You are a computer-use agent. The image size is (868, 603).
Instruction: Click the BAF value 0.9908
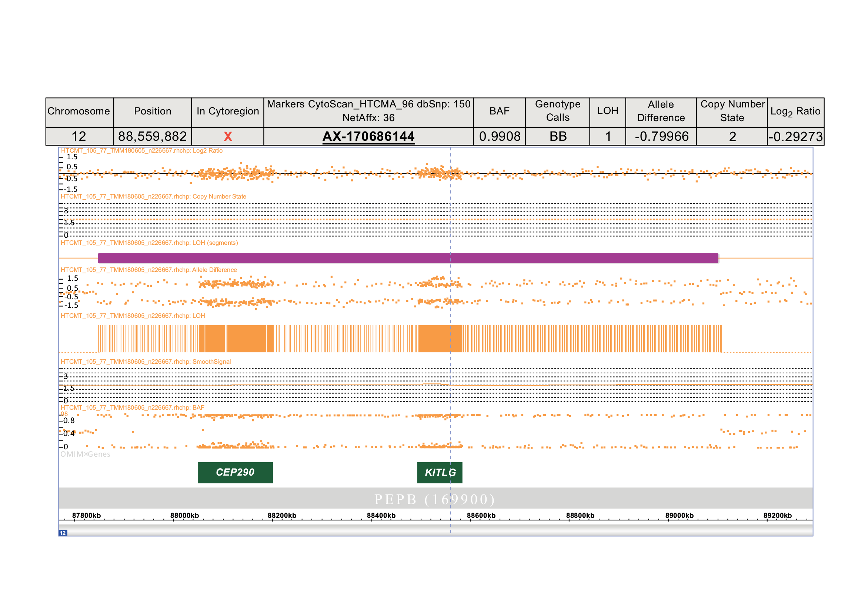pyautogui.click(x=499, y=136)
